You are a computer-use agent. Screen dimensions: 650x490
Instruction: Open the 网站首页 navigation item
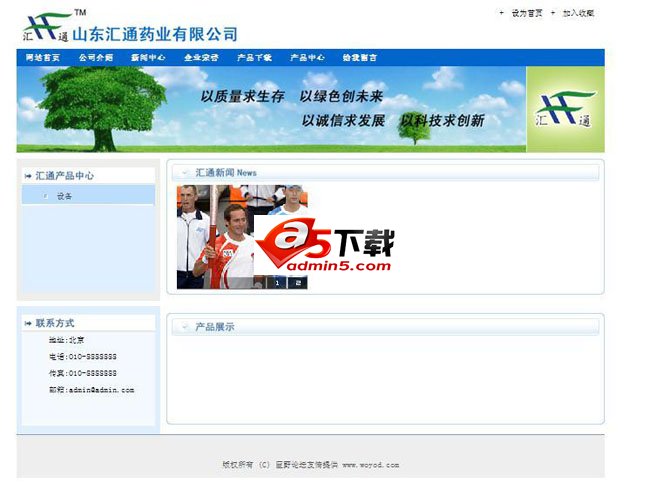pos(43,58)
